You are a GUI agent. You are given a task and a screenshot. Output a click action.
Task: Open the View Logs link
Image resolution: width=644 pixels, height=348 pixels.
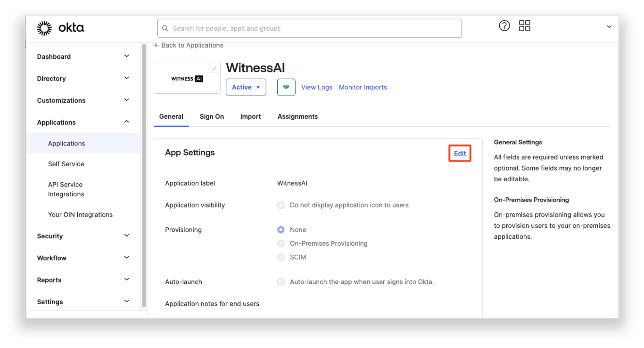click(x=316, y=87)
